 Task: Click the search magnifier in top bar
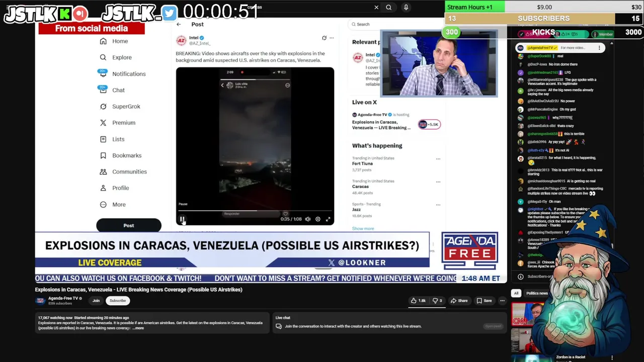(388, 8)
